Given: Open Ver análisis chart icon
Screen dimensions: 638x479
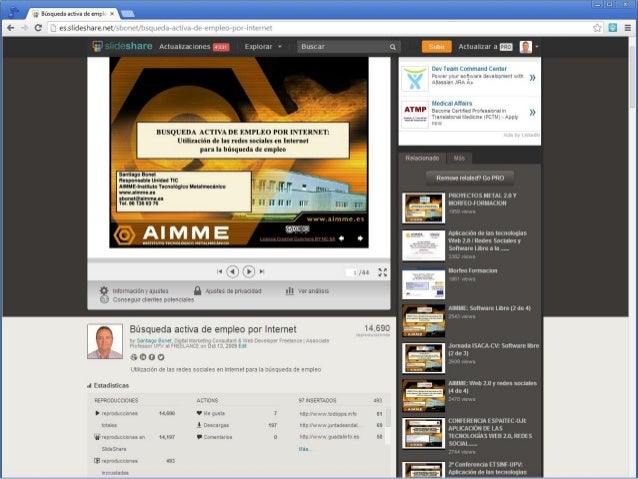Looking at the screenshot, I should [290, 291].
